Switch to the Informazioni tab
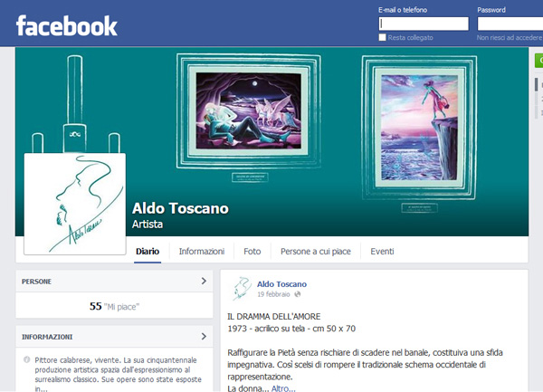This screenshot has height=392, width=543. click(202, 252)
